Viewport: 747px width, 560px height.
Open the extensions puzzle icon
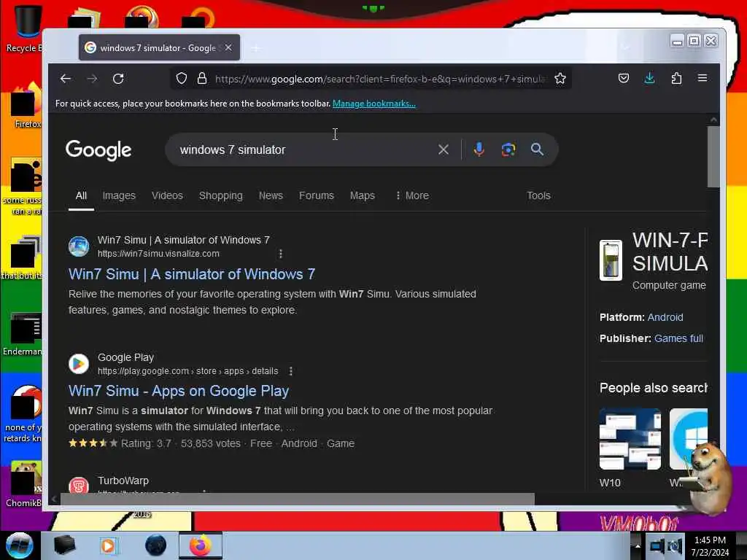click(x=676, y=78)
